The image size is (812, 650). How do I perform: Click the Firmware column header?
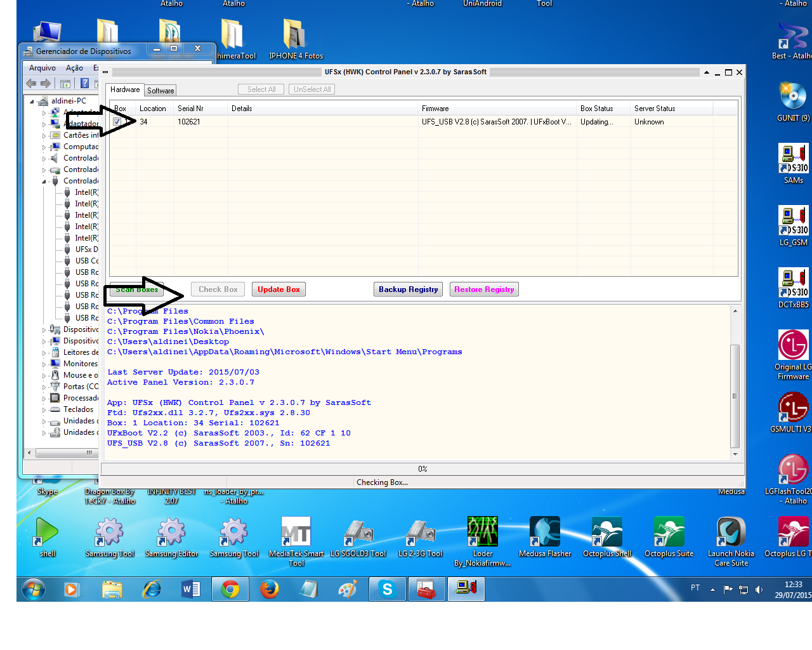(x=497, y=109)
